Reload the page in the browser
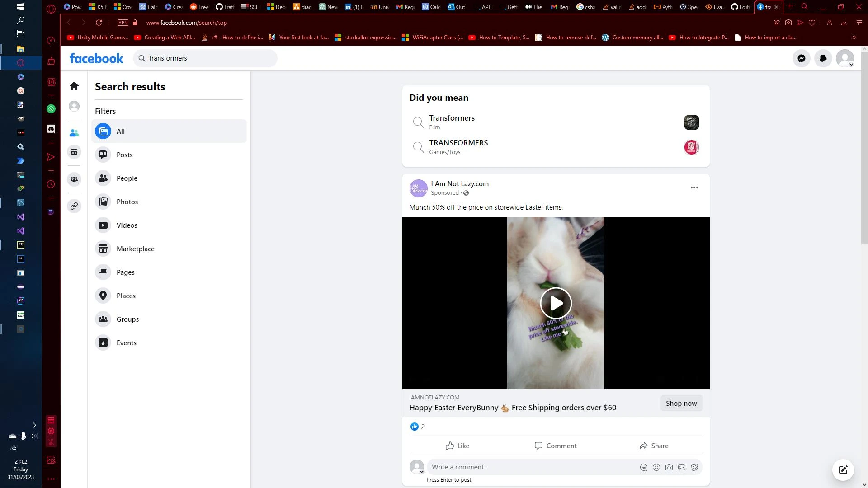 (99, 23)
